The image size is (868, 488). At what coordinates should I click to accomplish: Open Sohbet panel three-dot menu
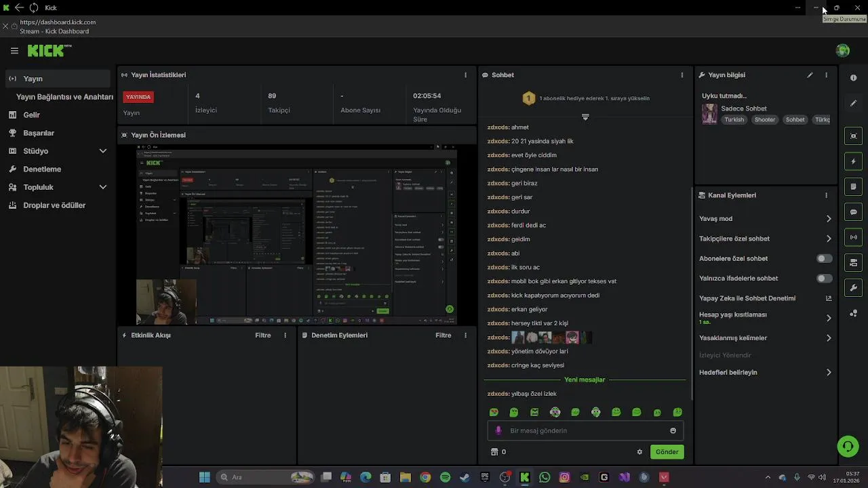click(682, 75)
